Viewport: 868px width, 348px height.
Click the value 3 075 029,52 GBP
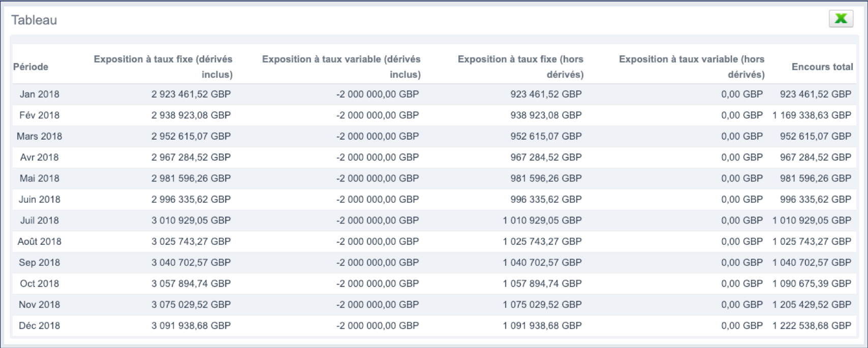[191, 305]
